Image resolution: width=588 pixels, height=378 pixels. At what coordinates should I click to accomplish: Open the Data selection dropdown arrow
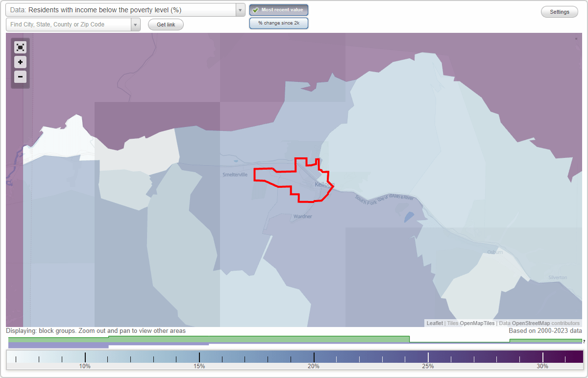[240, 10]
